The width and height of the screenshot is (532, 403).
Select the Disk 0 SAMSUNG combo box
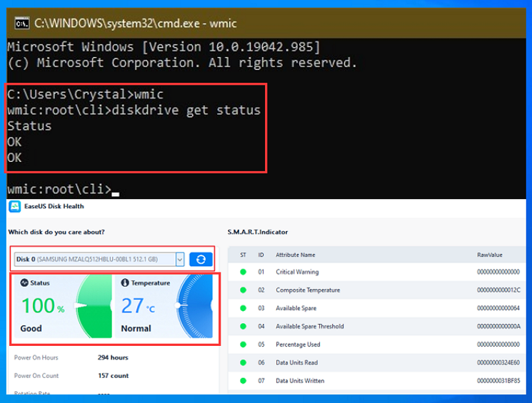[99, 260]
